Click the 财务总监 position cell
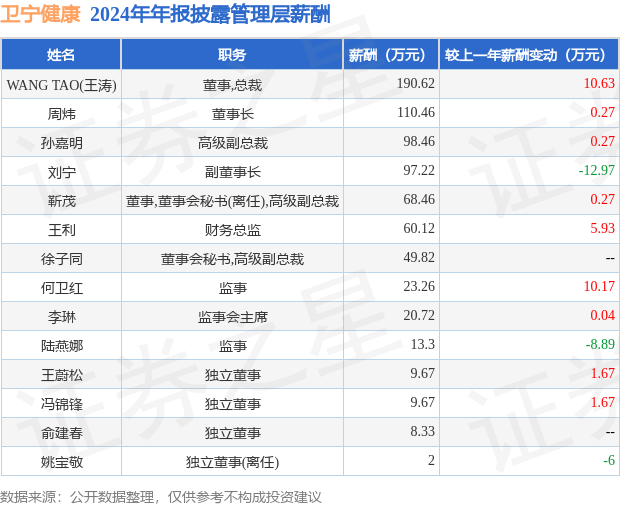This screenshot has width=620, height=506. pyautogui.click(x=232, y=230)
